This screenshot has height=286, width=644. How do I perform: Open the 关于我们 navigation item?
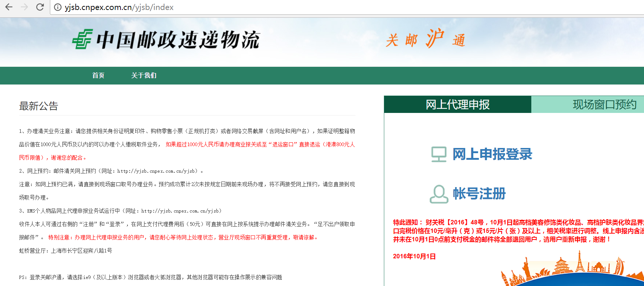(144, 75)
